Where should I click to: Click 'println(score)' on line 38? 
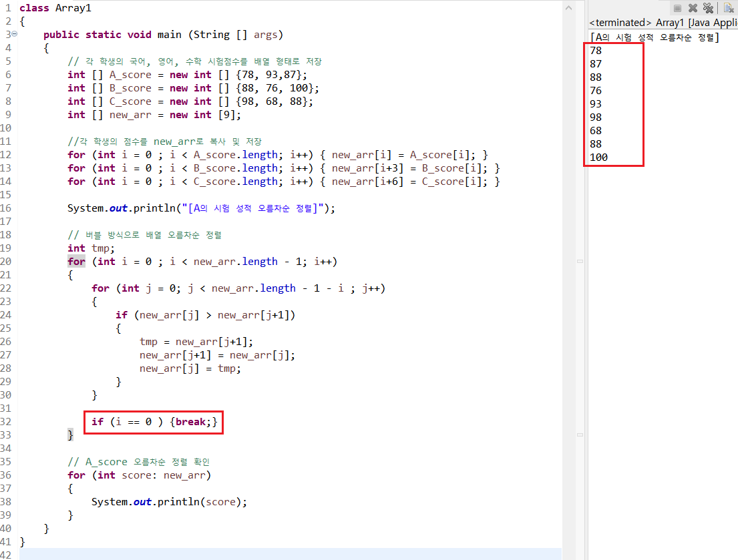click(x=200, y=502)
